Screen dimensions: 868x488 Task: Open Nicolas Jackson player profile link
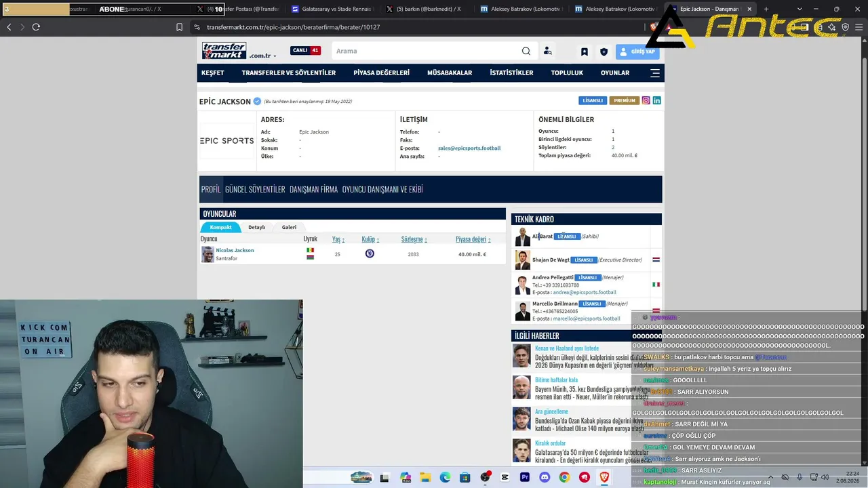235,250
